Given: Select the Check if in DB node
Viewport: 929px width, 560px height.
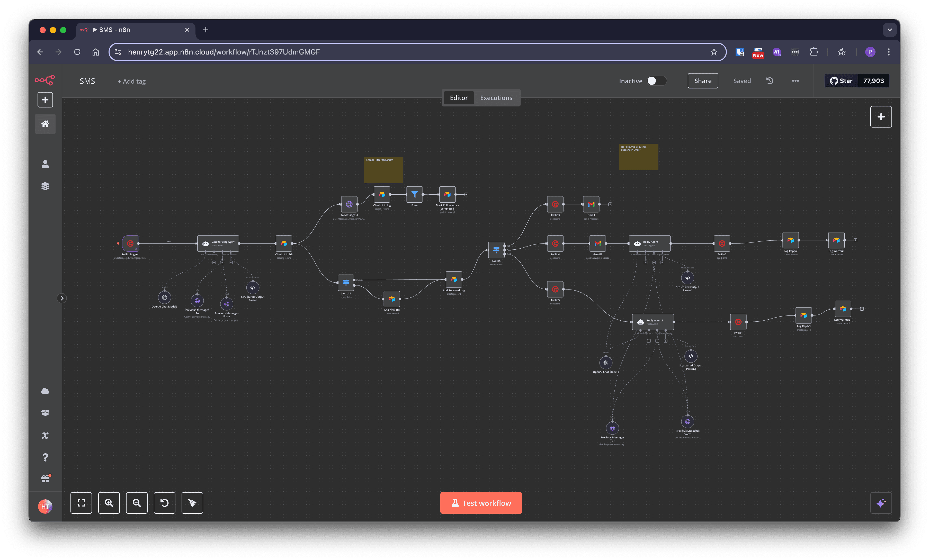Looking at the screenshot, I should (284, 243).
